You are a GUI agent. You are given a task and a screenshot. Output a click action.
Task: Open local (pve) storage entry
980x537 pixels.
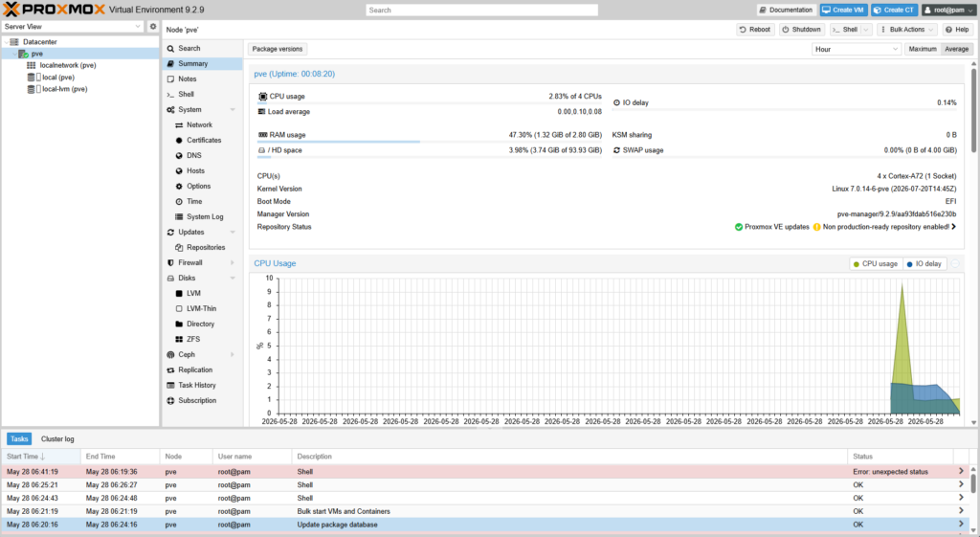pos(58,78)
